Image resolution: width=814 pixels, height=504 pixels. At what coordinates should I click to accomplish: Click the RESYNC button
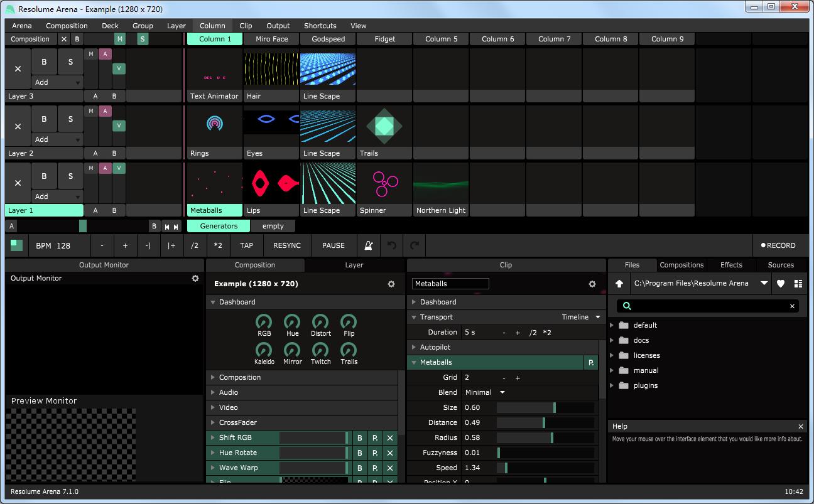pyautogui.click(x=287, y=245)
